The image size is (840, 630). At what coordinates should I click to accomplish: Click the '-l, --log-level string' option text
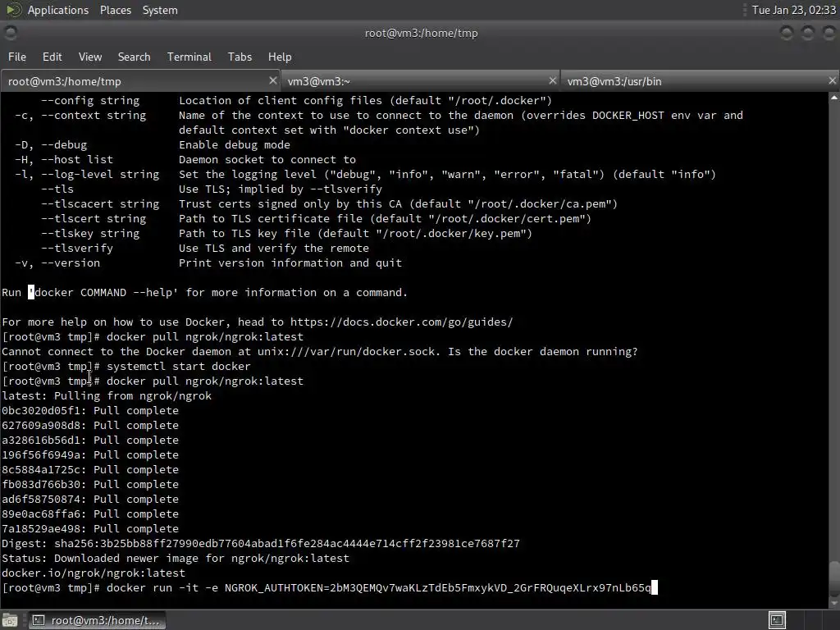point(87,174)
